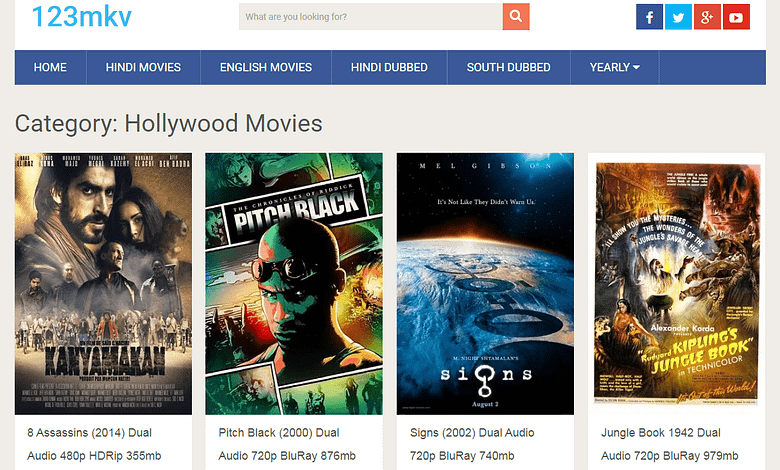Open '8 Assassins (2014) Dual Audio' title link
This screenshot has height=470, width=780.
[94, 444]
